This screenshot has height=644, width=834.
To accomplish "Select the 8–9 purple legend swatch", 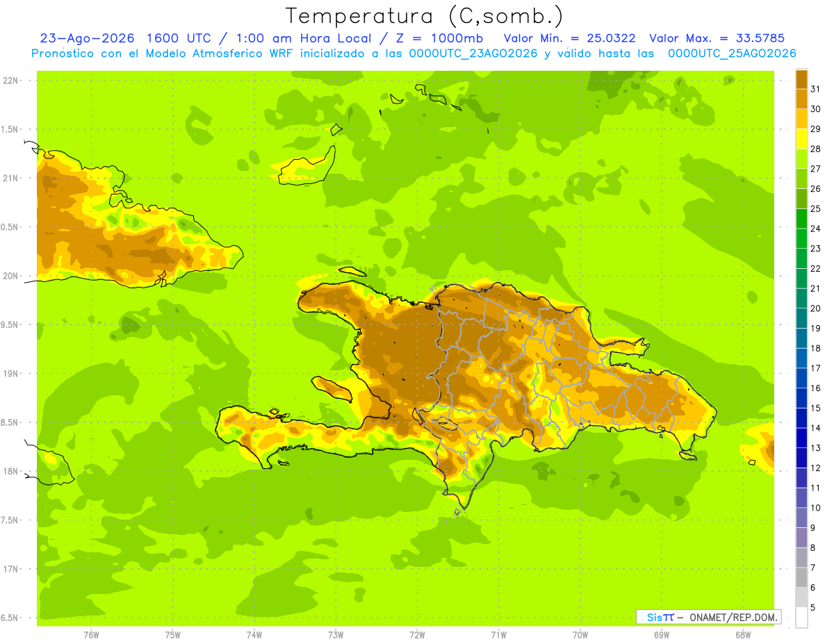I will (801, 538).
